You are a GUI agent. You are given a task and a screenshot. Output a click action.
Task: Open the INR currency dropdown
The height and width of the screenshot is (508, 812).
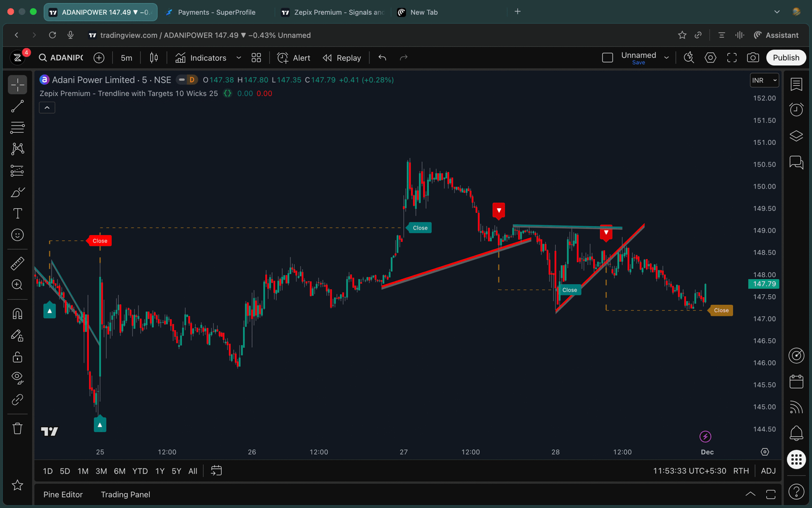tap(764, 80)
